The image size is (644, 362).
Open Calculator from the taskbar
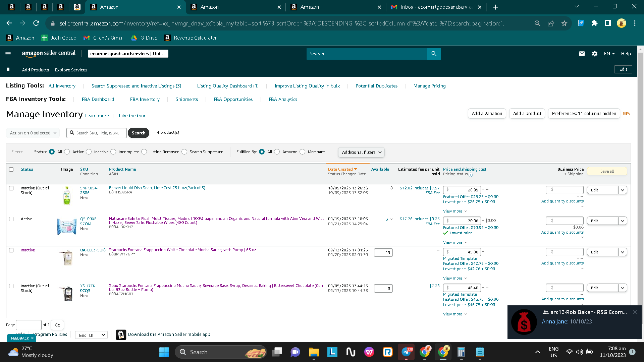click(461, 352)
